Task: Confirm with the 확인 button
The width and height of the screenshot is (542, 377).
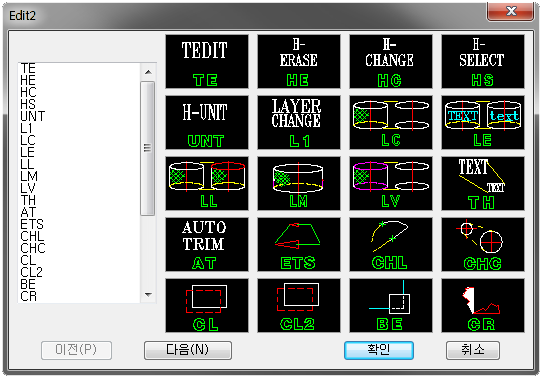Action: [379, 350]
